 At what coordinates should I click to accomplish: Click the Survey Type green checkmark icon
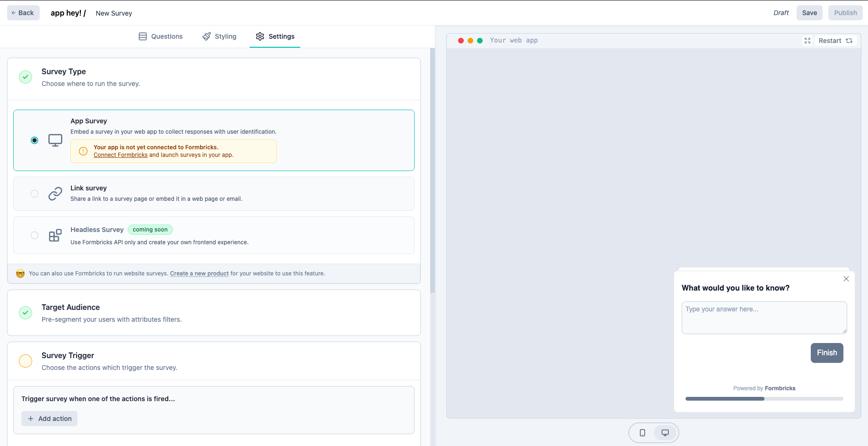pyautogui.click(x=26, y=77)
